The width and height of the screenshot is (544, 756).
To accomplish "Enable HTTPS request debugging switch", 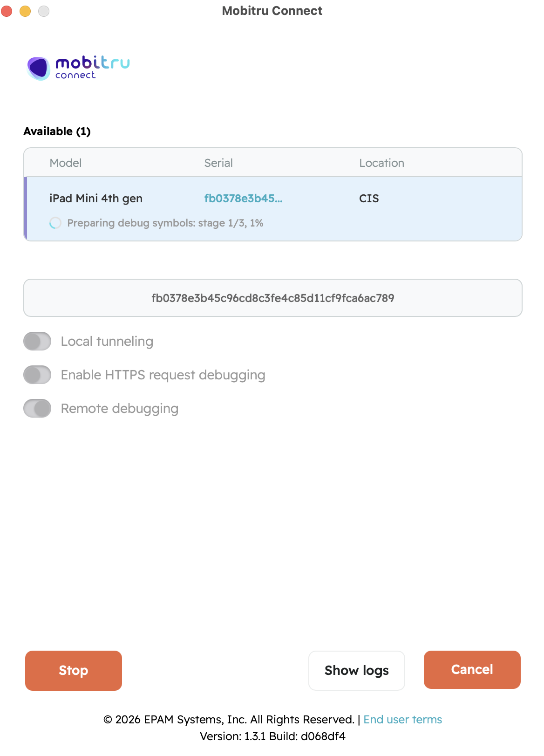I will [37, 375].
